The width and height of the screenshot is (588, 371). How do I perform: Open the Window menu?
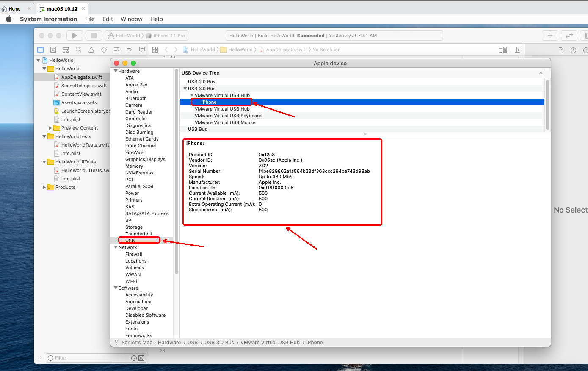tap(132, 19)
